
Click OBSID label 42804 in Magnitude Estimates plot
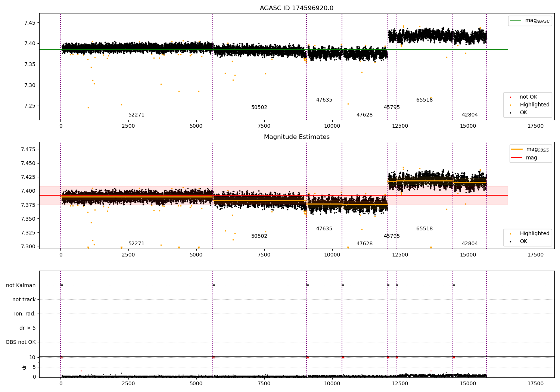[470, 244]
